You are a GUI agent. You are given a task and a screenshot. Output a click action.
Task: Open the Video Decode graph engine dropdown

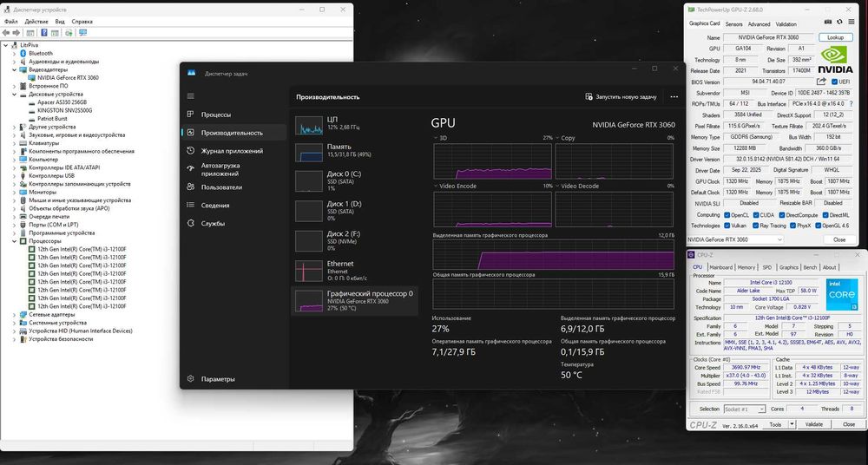pyautogui.click(x=557, y=186)
